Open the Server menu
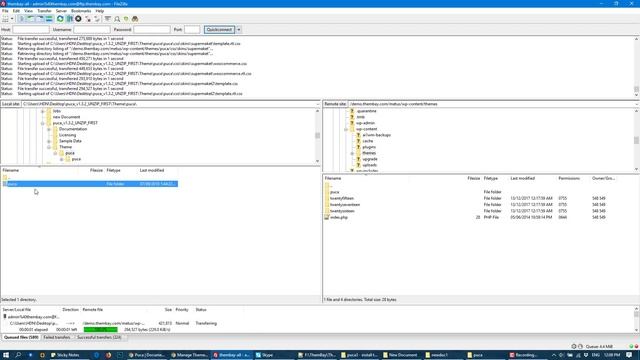The width and height of the screenshot is (640, 360). click(x=61, y=11)
